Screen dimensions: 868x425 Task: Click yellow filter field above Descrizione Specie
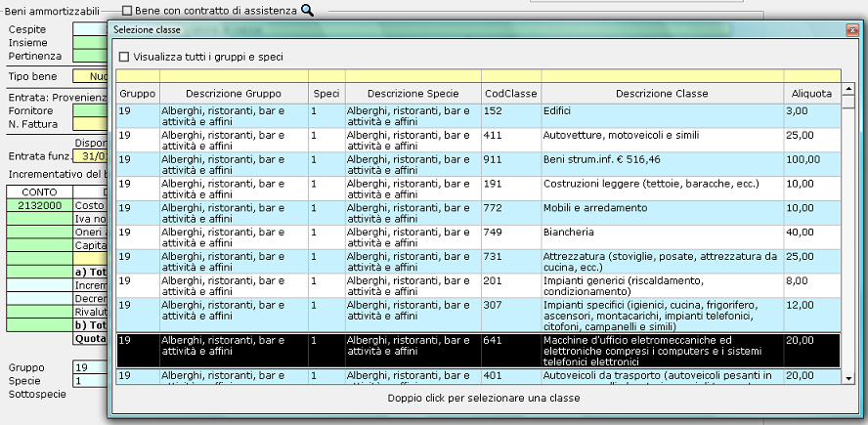click(x=412, y=76)
